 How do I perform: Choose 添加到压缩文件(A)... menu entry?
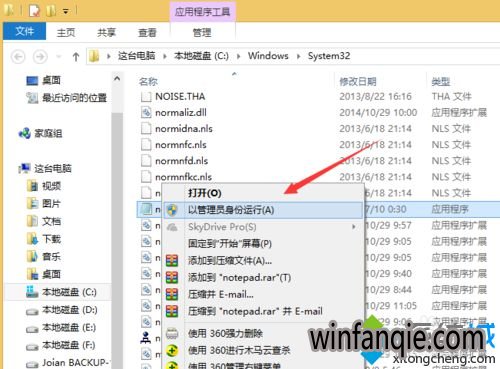click(x=230, y=260)
